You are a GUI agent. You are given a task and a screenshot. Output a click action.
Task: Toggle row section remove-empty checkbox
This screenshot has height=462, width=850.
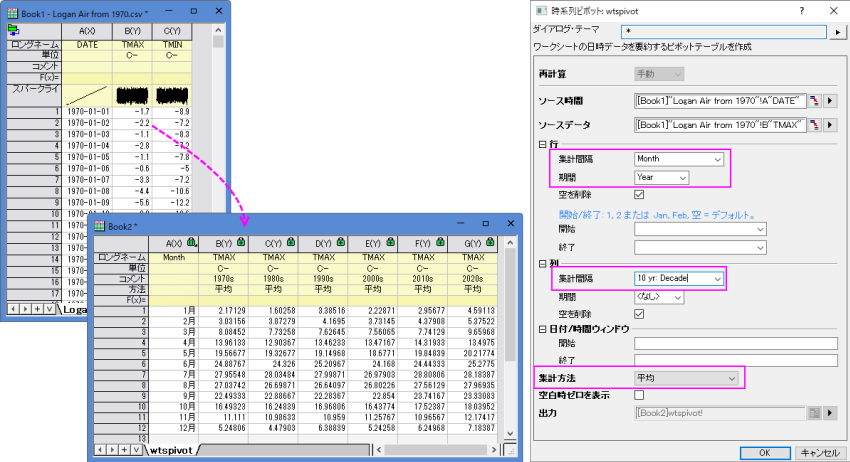[x=639, y=194]
